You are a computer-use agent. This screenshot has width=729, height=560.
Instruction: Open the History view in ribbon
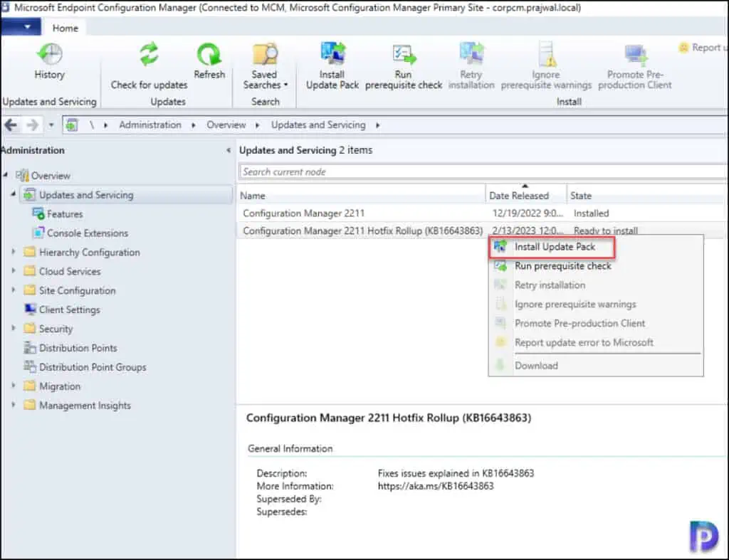tap(49, 61)
